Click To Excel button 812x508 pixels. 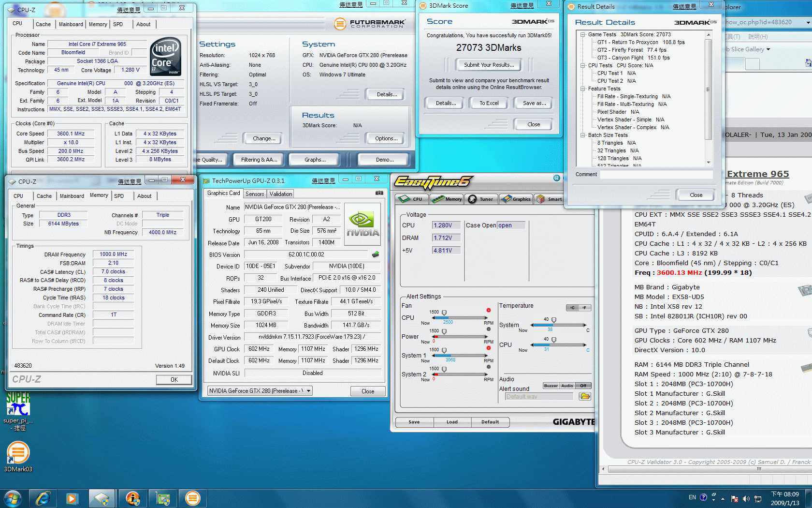pyautogui.click(x=489, y=103)
